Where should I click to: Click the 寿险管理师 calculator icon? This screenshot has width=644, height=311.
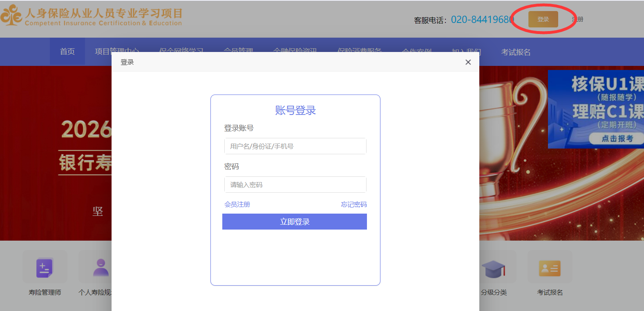pyautogui.click(x=45, y=268)
